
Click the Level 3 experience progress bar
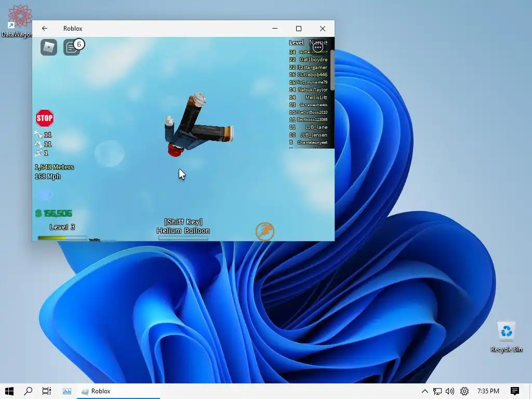pos(62,238)
